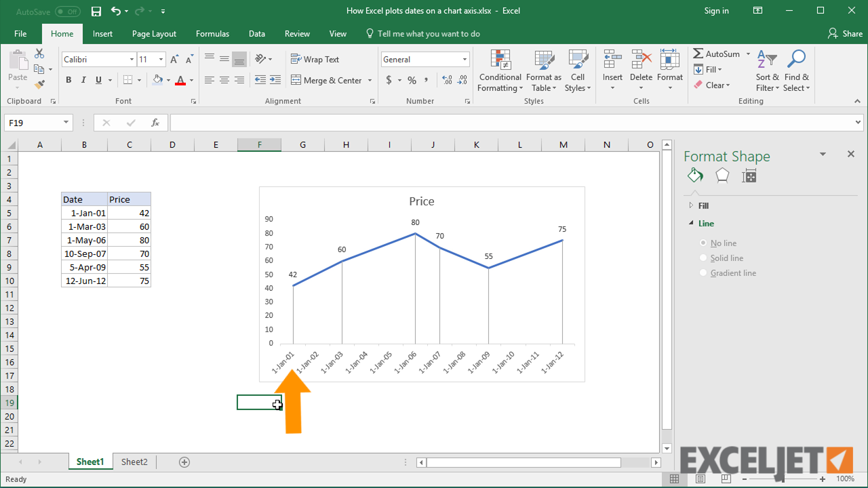
Task: Open the Size & Properties tab in Format Shape
Action: (749, 176)
